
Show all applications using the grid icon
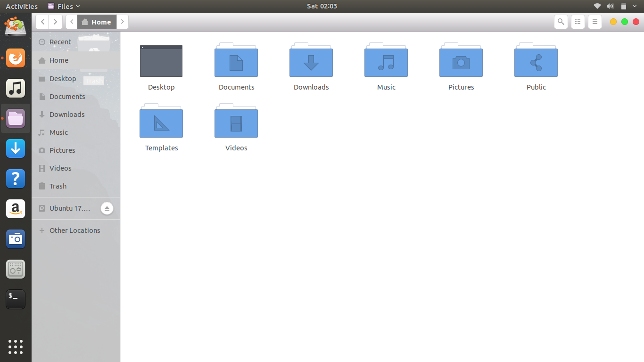pyautogui.click(x=16, y=347)
